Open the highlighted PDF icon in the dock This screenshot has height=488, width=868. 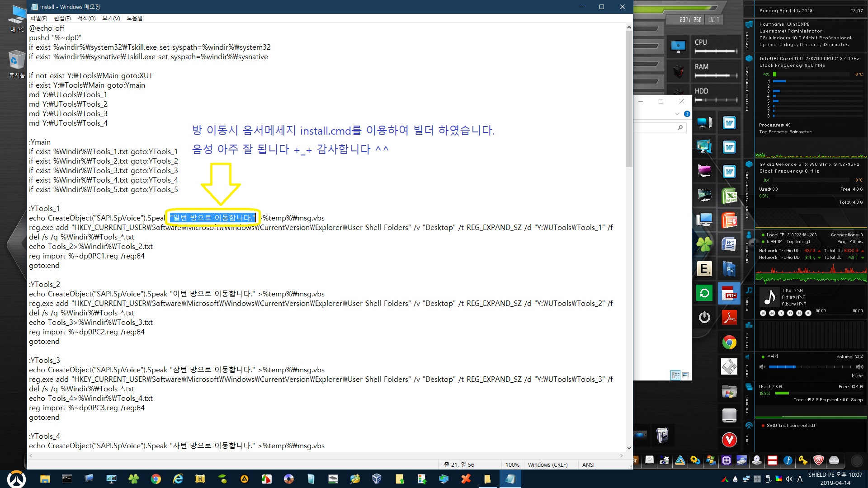(x=729, y=294)
